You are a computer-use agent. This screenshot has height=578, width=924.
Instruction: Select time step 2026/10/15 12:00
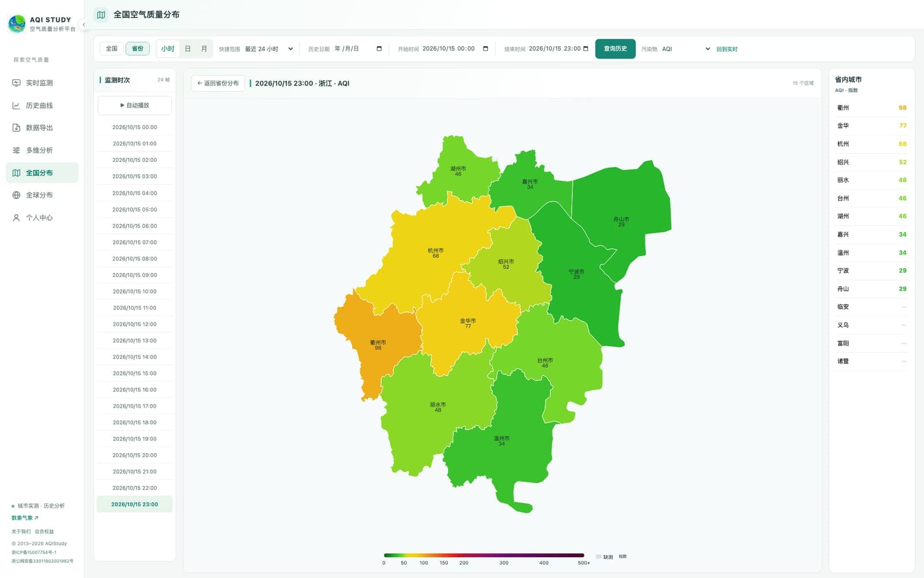[x=135, y=324]
